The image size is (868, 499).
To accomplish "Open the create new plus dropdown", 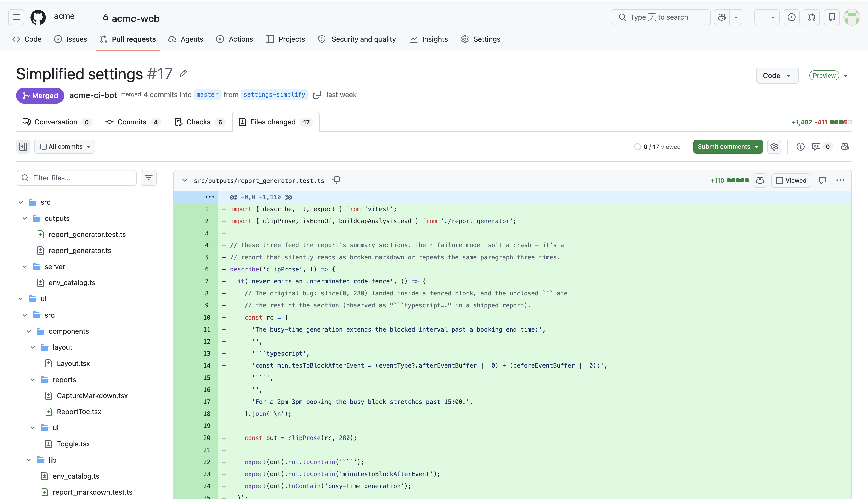I will coord(767,17).
